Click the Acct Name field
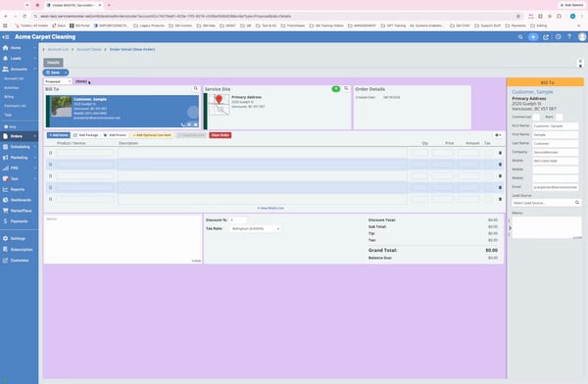588x384 pixels. coord(556,126)
